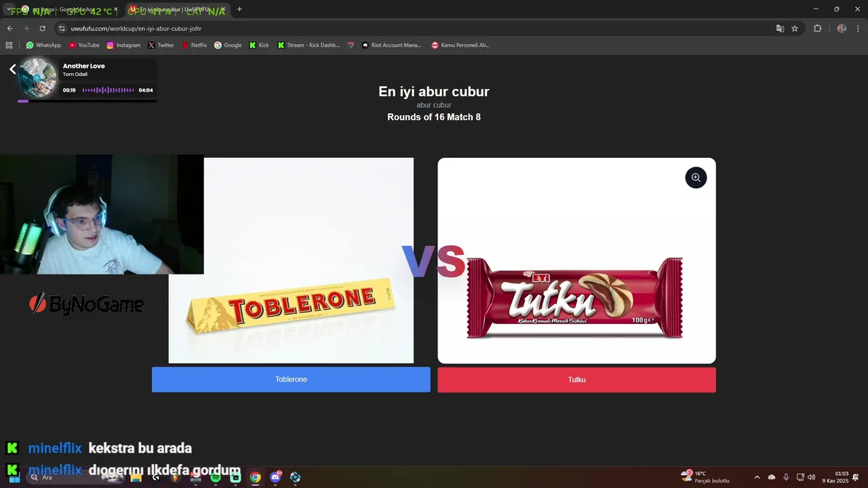Click the Rounds of 16 Match 8 text
Screen dimensions: 868x488
pyautogui.click(x=434, y=117)
